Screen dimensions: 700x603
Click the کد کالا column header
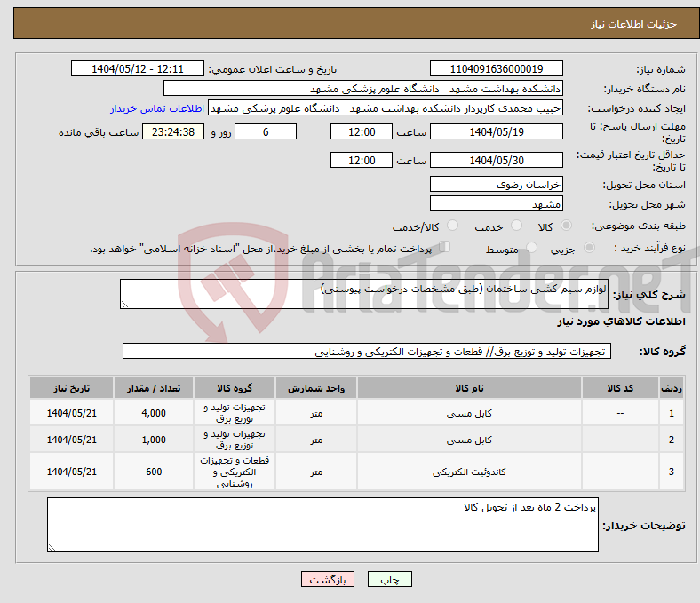[x=620, y=388]
